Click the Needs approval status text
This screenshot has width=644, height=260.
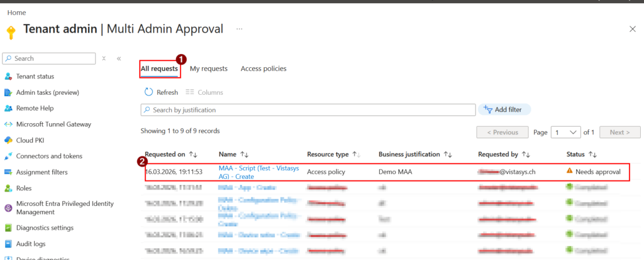coord(598,172)
